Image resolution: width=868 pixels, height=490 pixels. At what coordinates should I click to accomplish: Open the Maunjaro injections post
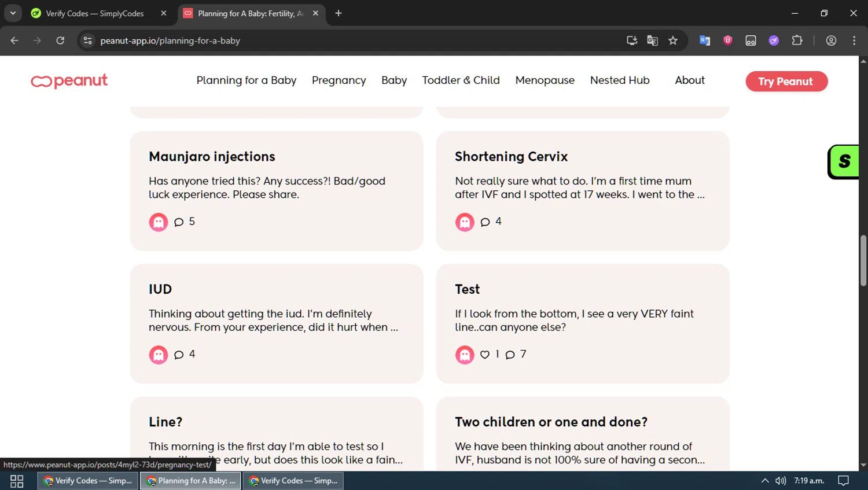[x=212, y=157]
